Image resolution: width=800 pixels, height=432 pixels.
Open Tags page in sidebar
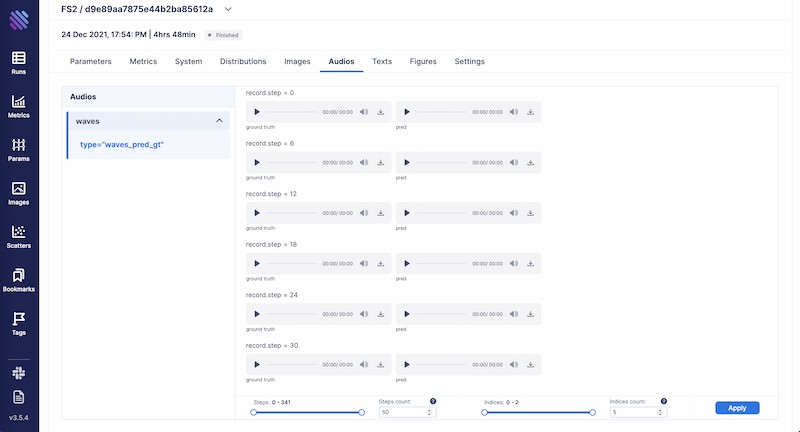(x=19, y=323)
